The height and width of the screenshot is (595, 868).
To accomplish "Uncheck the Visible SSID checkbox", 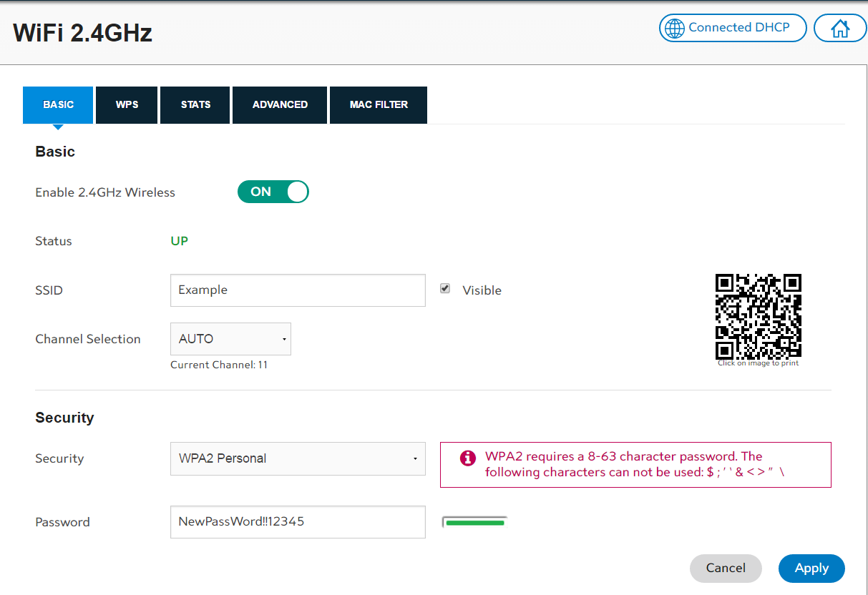I will click(x=445, y=288).
